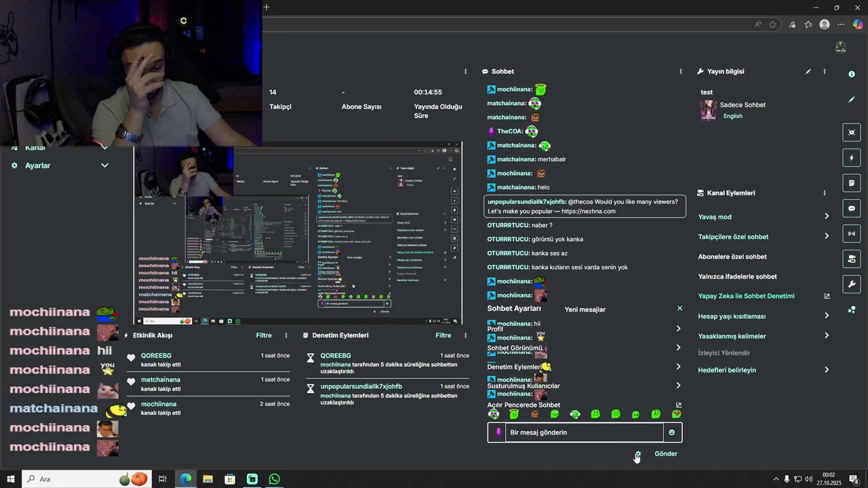Click the purple icon left of the message field
Image resolution: width=868 pixels, height=488 pixels.
point(499,432)
